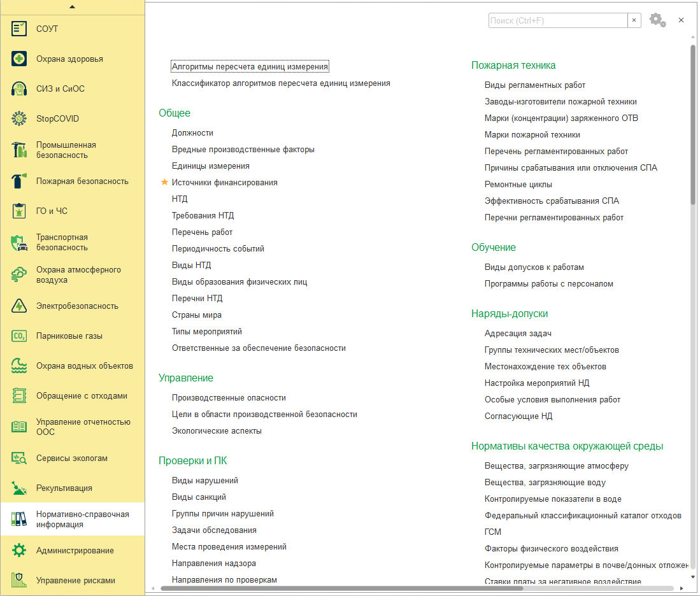
Task: Click the Поиск search input field
Action: [558, 20]
